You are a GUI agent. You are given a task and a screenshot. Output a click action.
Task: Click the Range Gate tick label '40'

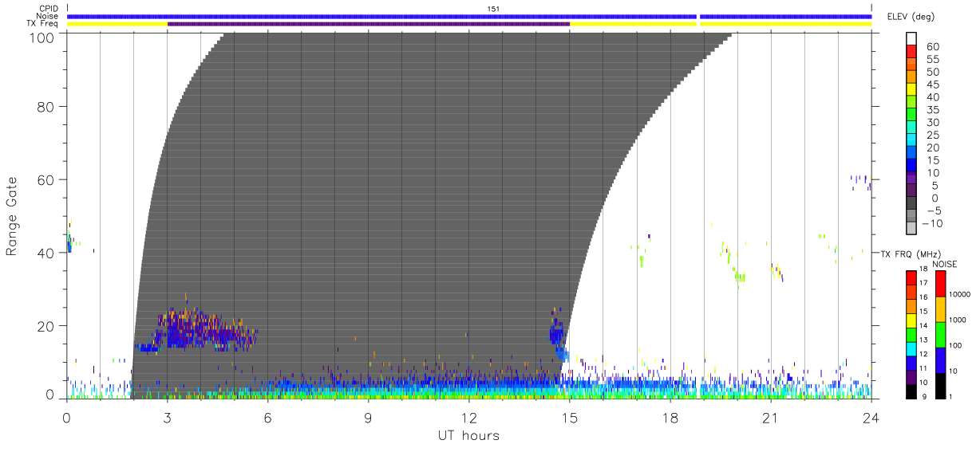(46, 253)
